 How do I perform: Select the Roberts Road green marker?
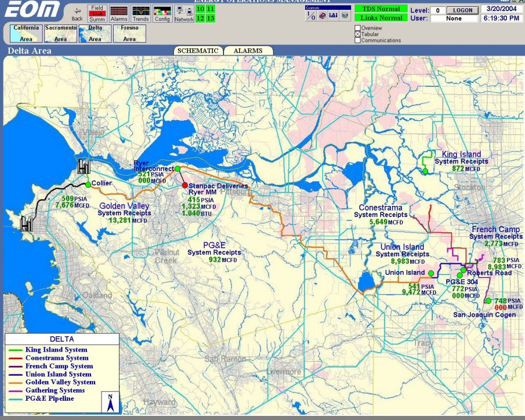463,270
